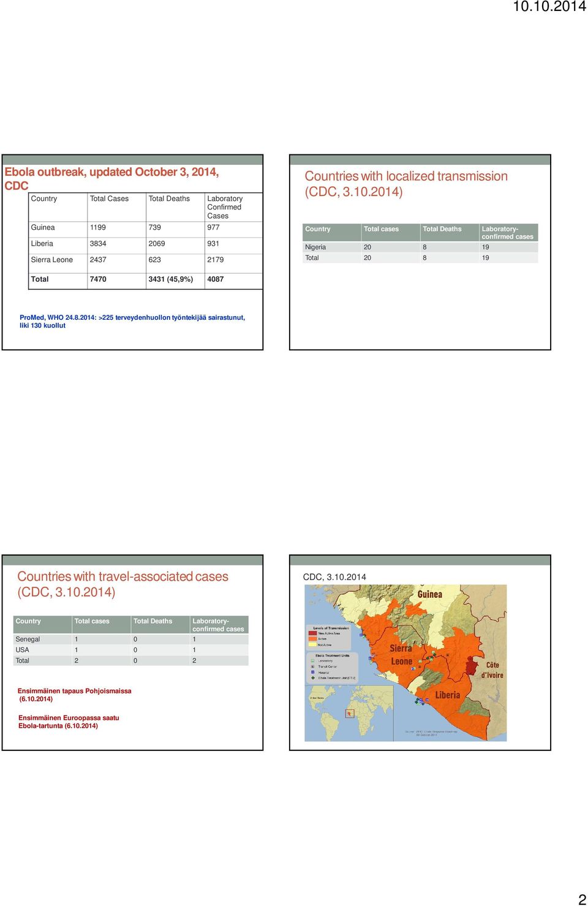This screenshot has width=588, height=906.
Task: Click the 'Countries with travel-associated cases' slide title
Action: [x=123, y=584]
